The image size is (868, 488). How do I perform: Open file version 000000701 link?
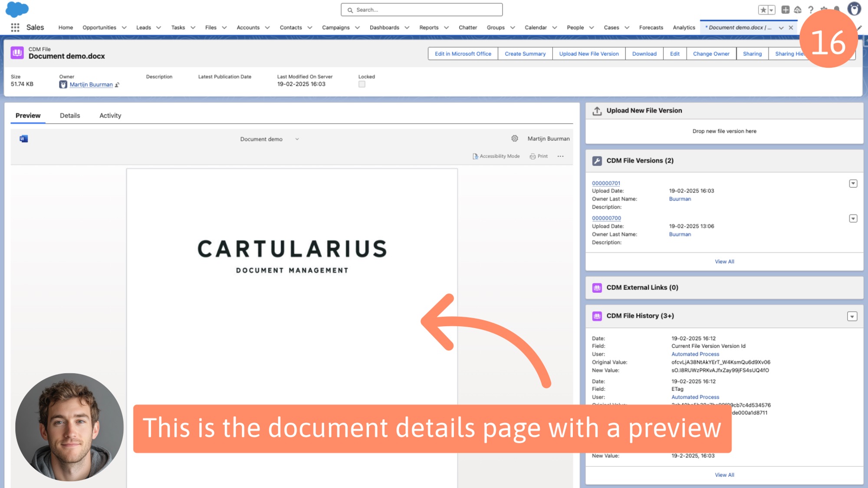606,183
